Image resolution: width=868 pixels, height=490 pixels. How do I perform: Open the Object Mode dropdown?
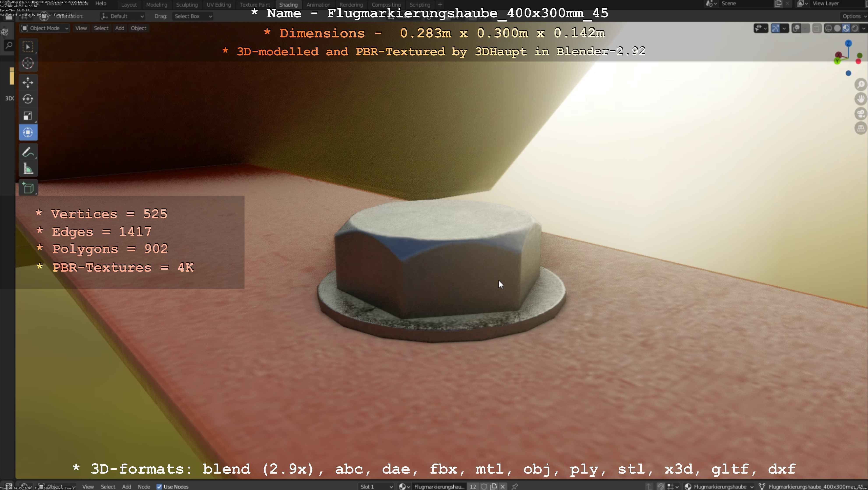[x=45, y=28]
